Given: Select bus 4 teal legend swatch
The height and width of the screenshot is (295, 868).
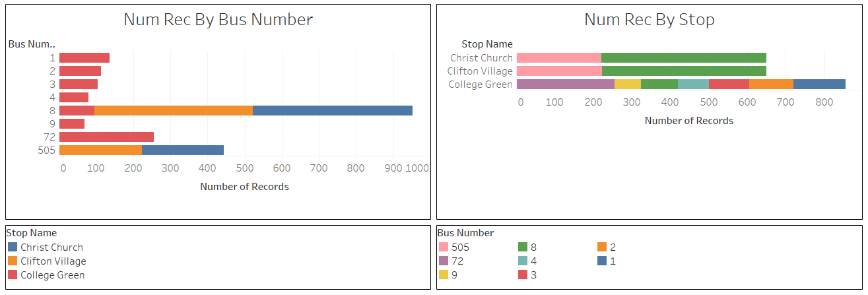Looking at the screenshot, I should [x=523, y=261].
